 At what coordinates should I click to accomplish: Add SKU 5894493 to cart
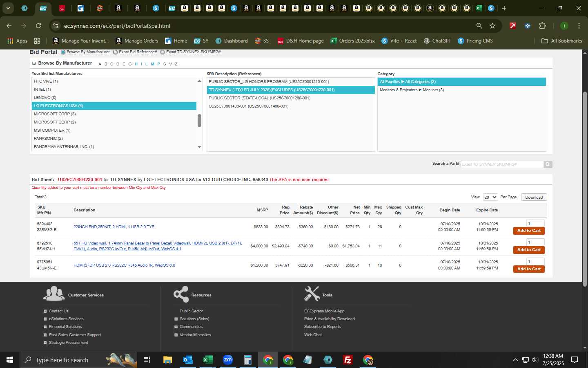pos(529,231)
